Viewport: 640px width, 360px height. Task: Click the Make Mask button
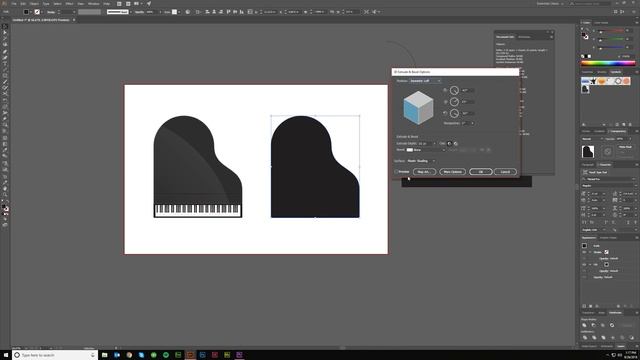point(625,147)
